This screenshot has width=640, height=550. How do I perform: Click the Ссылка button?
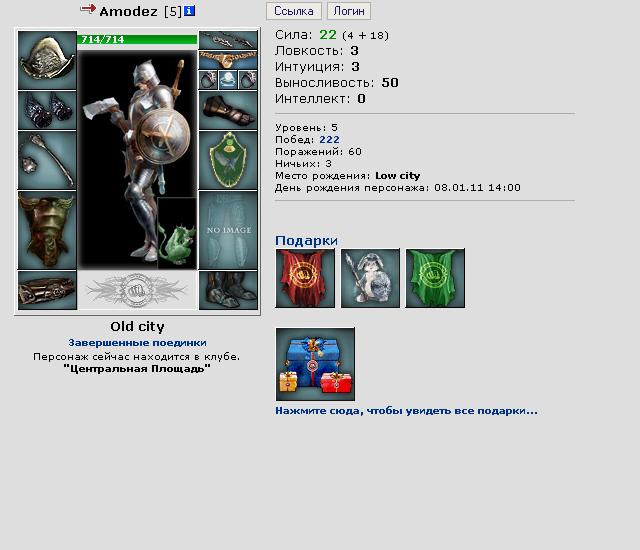(x=294, y=11)
